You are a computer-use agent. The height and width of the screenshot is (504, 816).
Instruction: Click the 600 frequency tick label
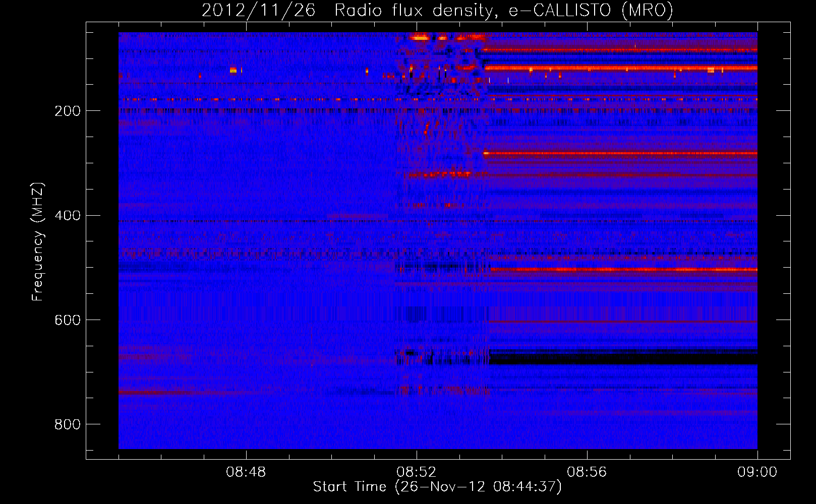pyautogui.click(x=68, y=320)
